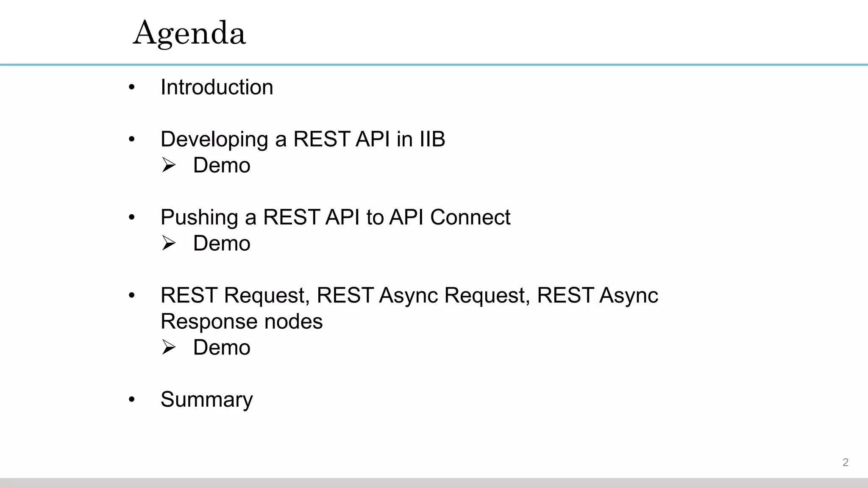Image resolution: width=868 pixels, height=488 pixels.
Task: Click the 'Developing a REST API in IIB' text
Action: coord(303,139)
